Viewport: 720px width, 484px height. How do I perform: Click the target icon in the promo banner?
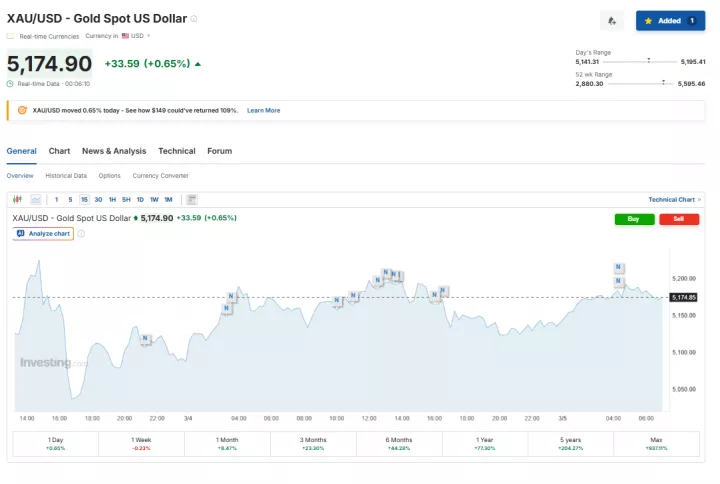[22, 110]
